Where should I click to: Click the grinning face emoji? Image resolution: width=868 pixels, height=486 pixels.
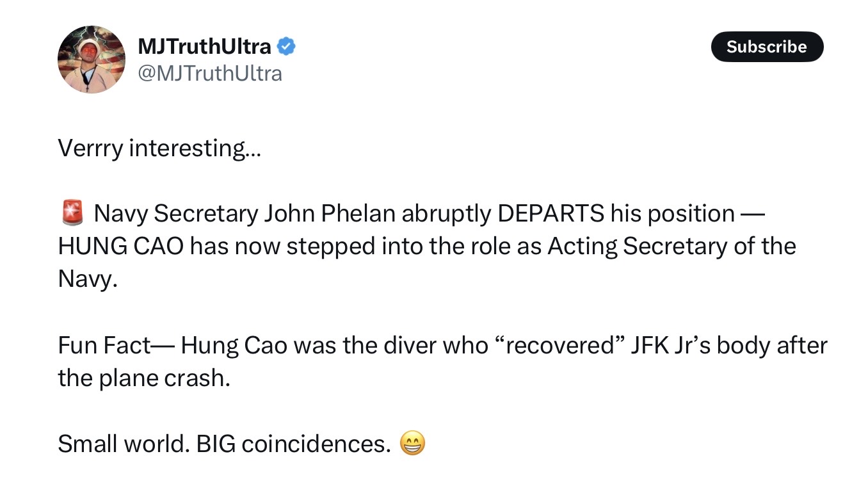[412, 443]
